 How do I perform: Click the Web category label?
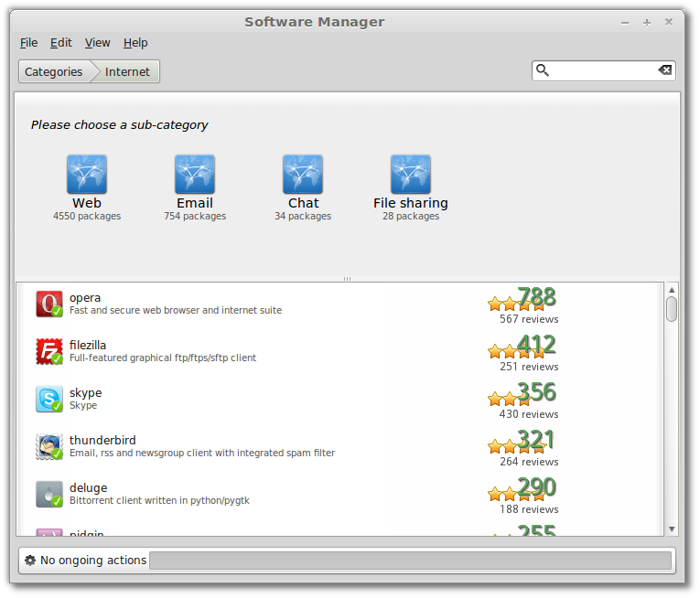point(87,203)
